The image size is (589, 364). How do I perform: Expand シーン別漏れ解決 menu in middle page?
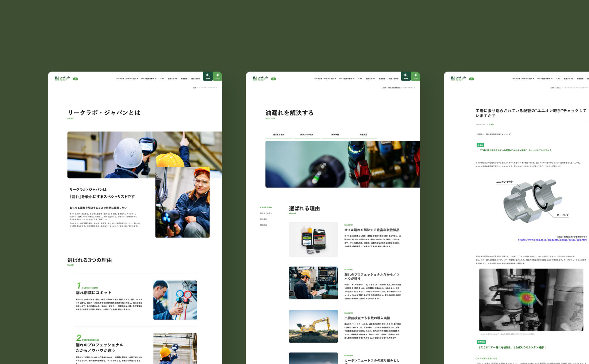347,79
